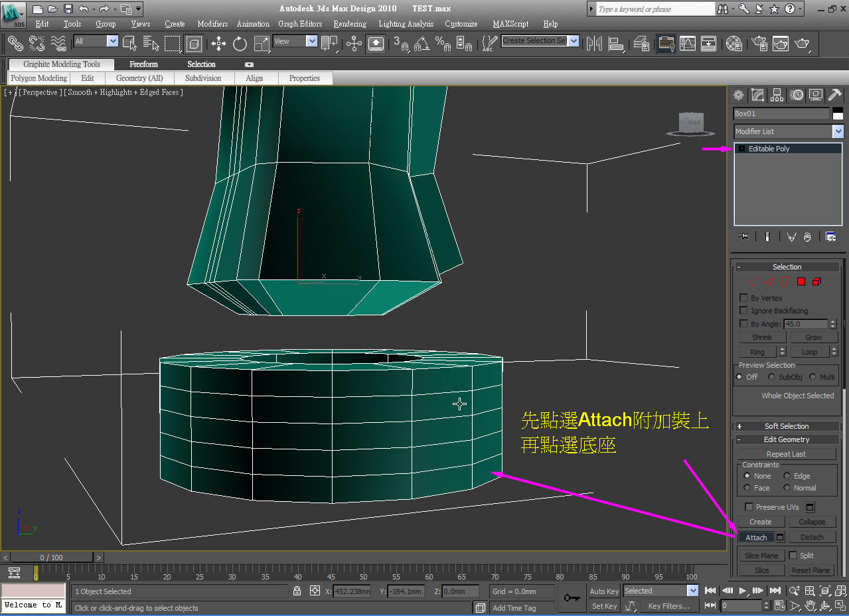Switch to the Freeform ribbon tab
This screenshot has height=616, width=849.
click(143, 64)
